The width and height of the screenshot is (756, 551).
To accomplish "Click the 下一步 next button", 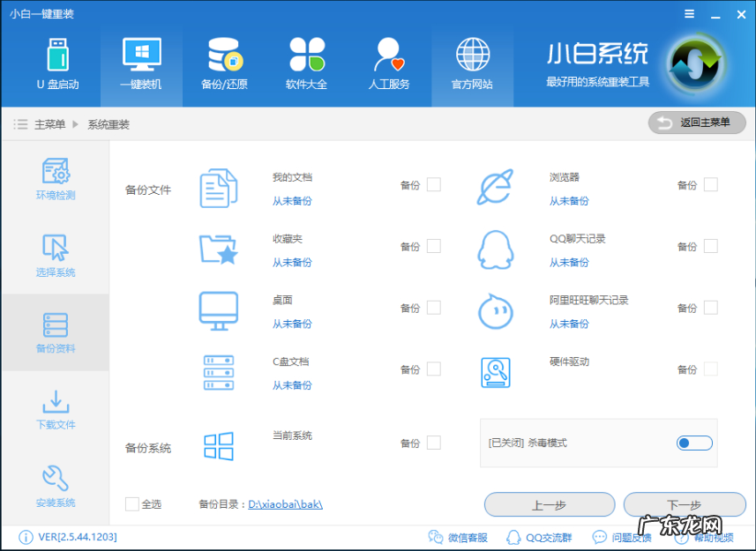I will pyautogui.click(x=685, y=504).
